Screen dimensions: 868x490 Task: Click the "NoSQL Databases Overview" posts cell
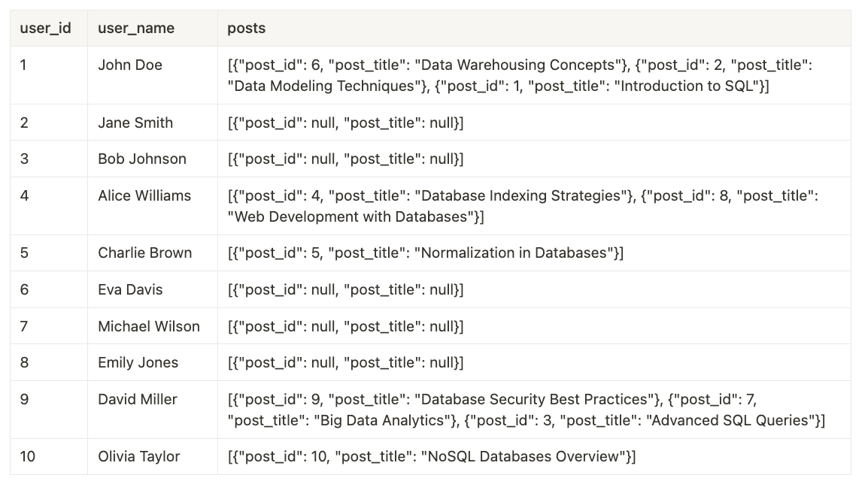tap(432, 457)
